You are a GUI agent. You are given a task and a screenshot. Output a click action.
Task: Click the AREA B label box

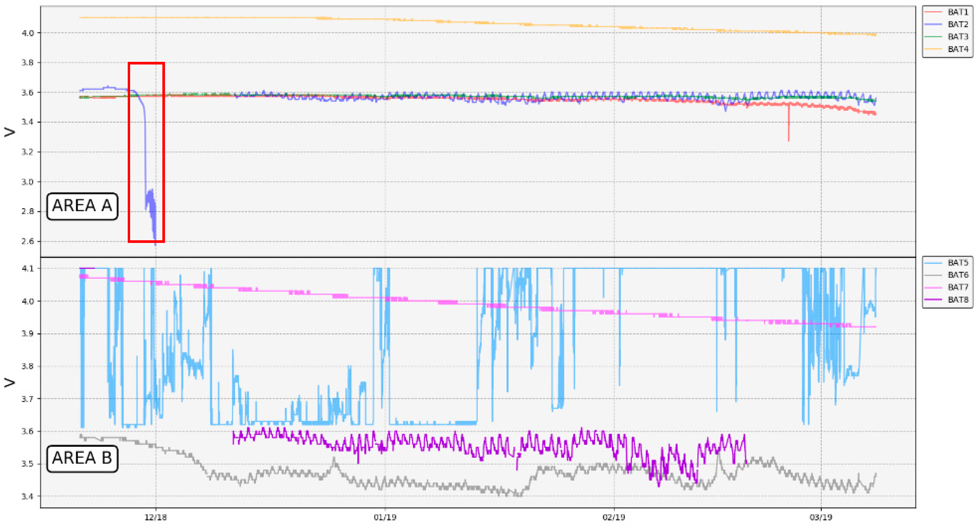(x=82, y=458)
